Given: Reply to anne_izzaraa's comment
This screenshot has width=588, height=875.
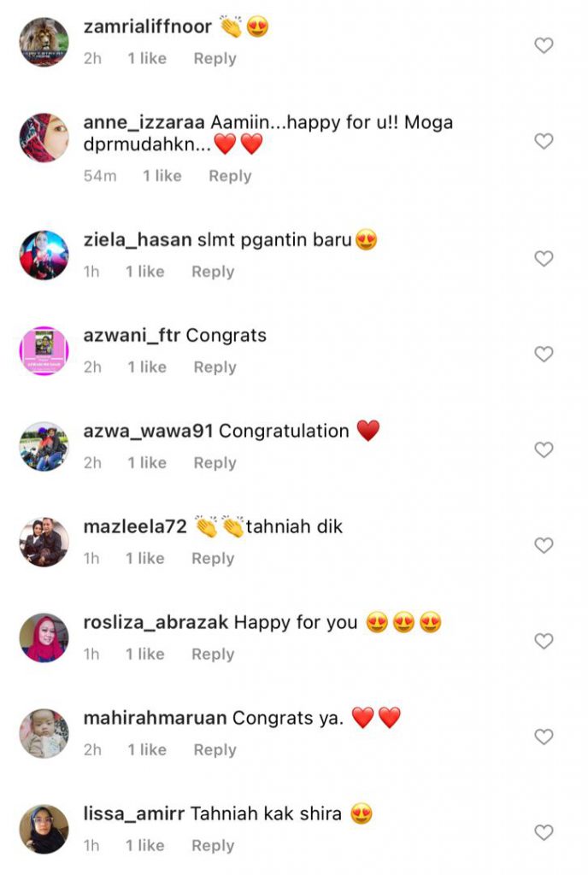Looking at the screenshot, I should point(230,176).
